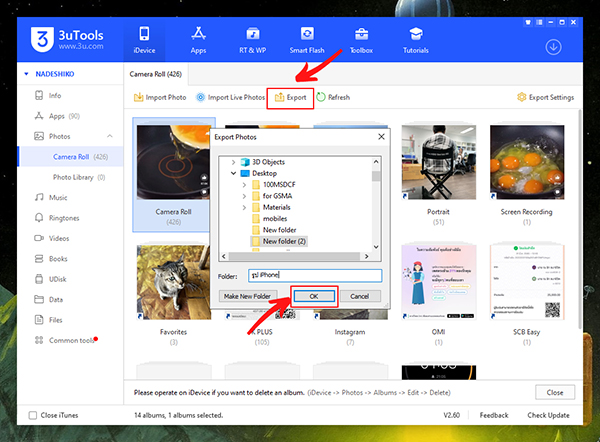Open the Tutorials section
Viewport: 600px width, 442px height.
pyautogui.click(x=416, y=40)
